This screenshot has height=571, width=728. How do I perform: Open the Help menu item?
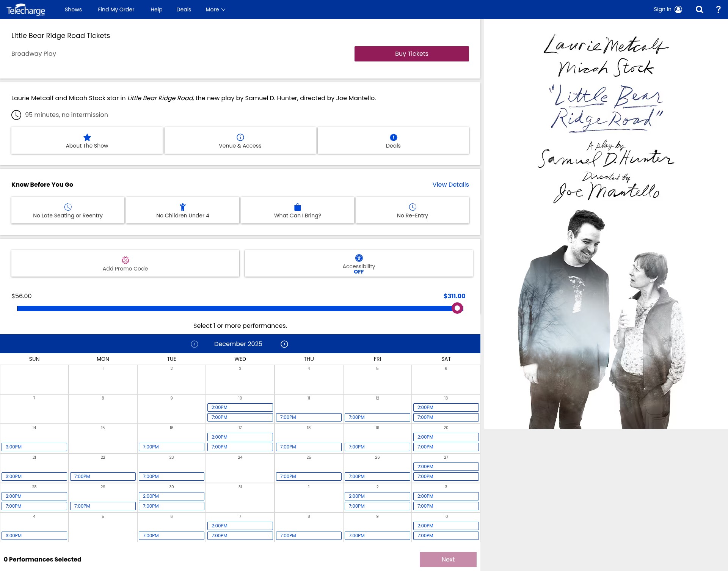156,9
